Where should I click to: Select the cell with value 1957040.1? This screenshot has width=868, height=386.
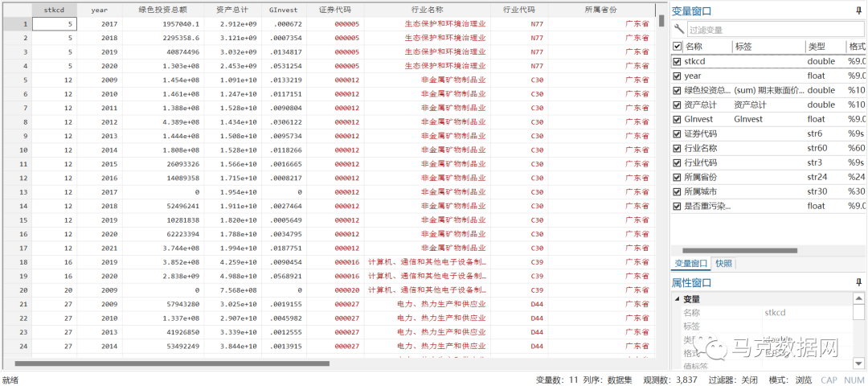tap(162, 24)
